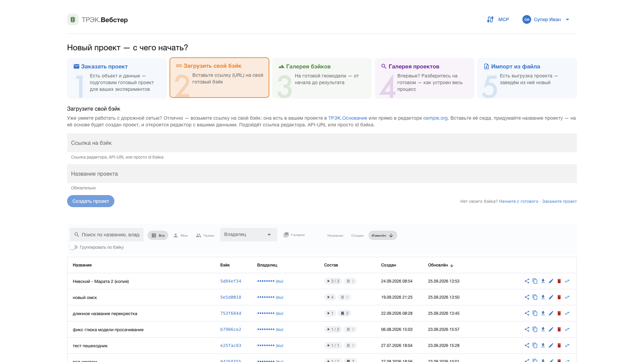644x362 pixels.
Task: Toggle Изменён sort direction chip
Action: tap(383, 235)
